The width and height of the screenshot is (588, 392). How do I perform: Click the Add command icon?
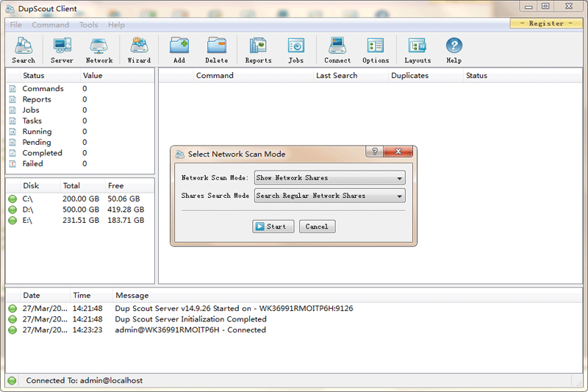click(x=179, y=50)
